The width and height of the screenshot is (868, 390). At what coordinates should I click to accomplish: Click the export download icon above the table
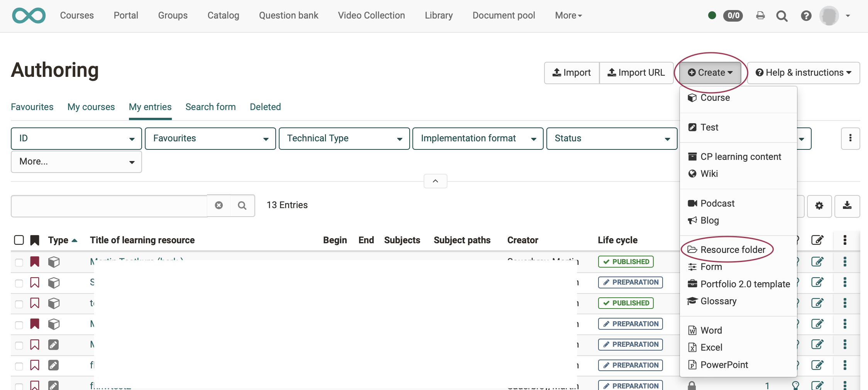pyautogui.click(x=847, y=206)
